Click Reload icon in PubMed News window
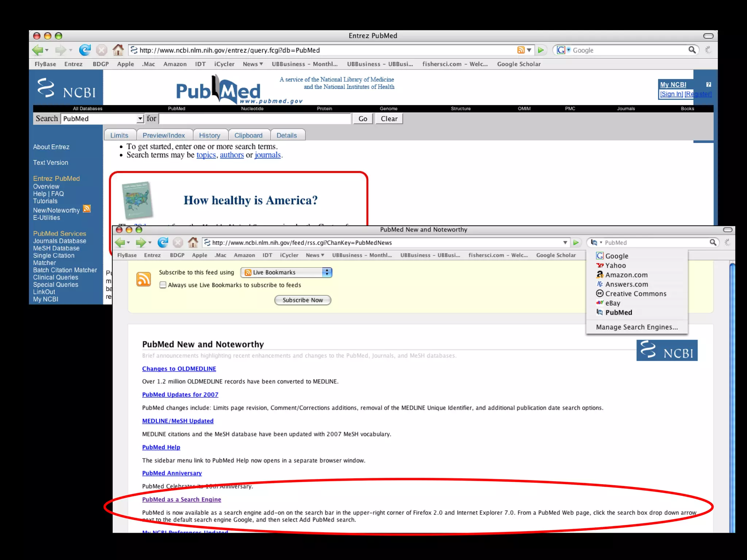747x560 pixels. point(163,242)
